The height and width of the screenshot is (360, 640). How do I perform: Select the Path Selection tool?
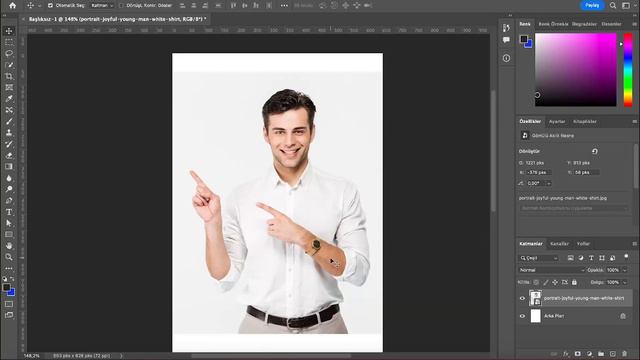(x=9, y=223)
